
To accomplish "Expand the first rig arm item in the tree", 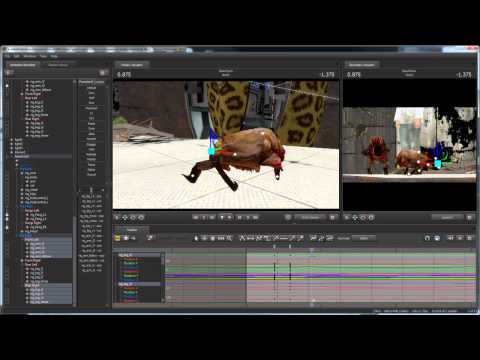I will pyautogui.click(x=27, y=82).
